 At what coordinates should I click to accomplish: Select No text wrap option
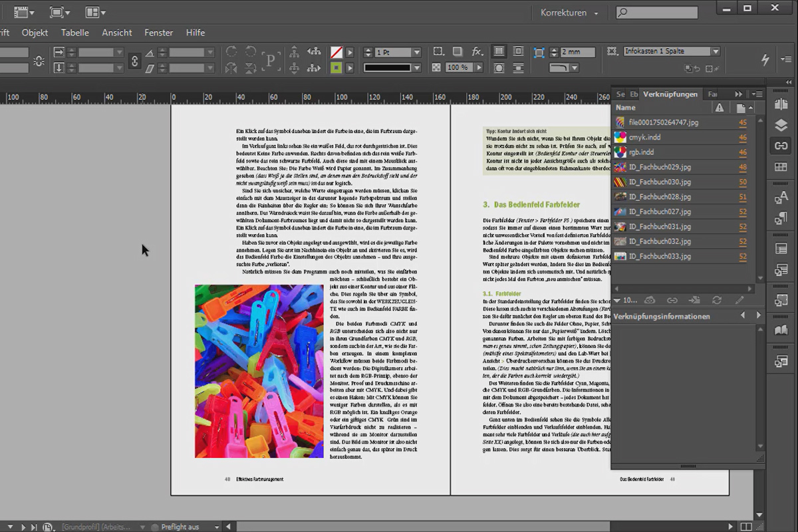[x=499, y=52]
